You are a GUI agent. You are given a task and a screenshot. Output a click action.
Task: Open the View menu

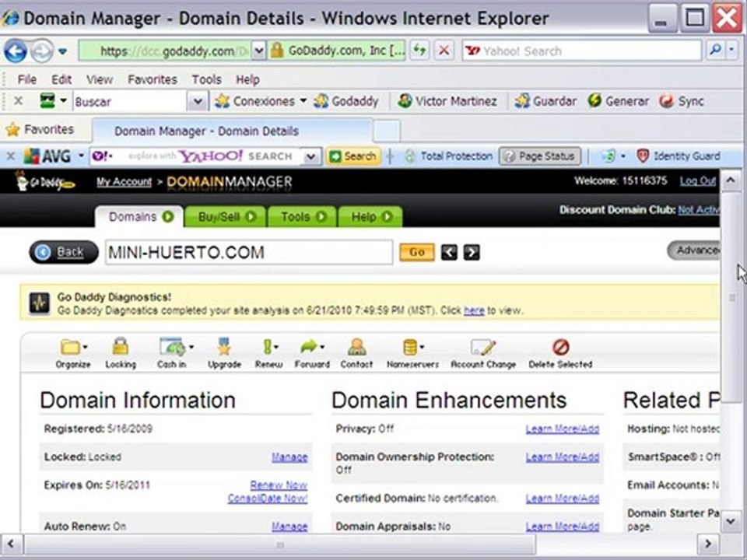point(100,79)
